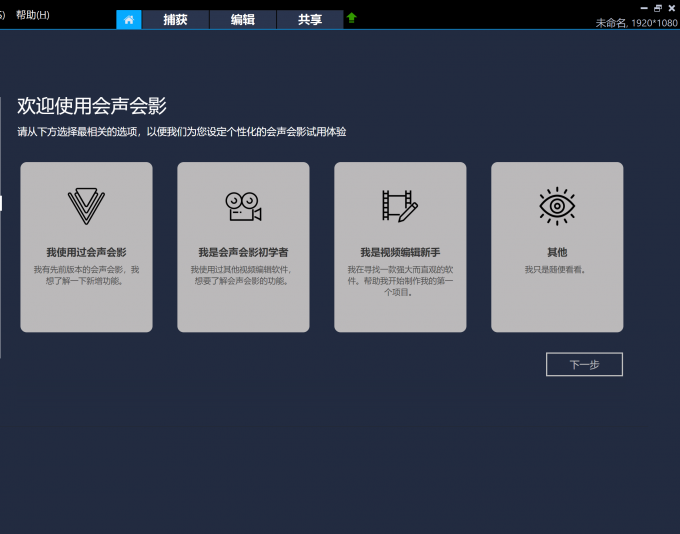Restore down the VideoStudio window

pyautogui.click(x=658, y=8)
